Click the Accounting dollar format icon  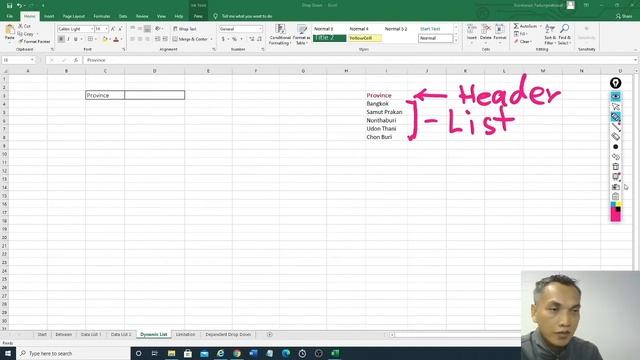tap(223, 39)
